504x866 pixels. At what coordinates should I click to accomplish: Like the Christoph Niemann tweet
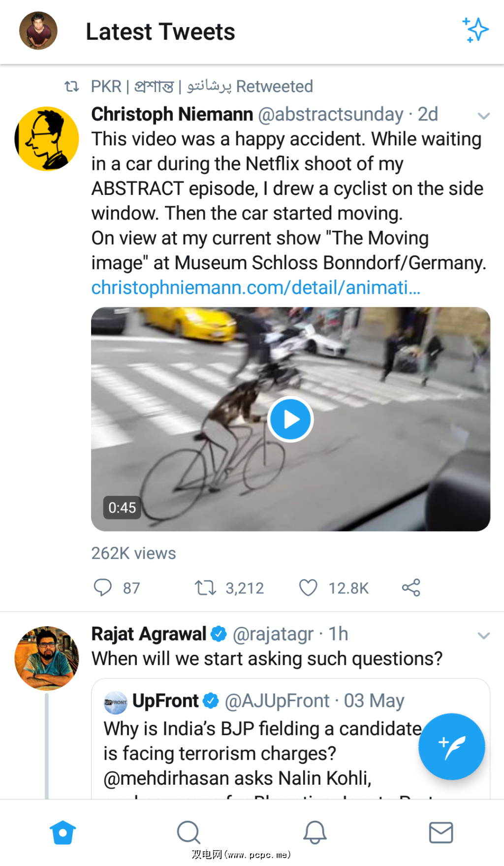click(309, 587)
